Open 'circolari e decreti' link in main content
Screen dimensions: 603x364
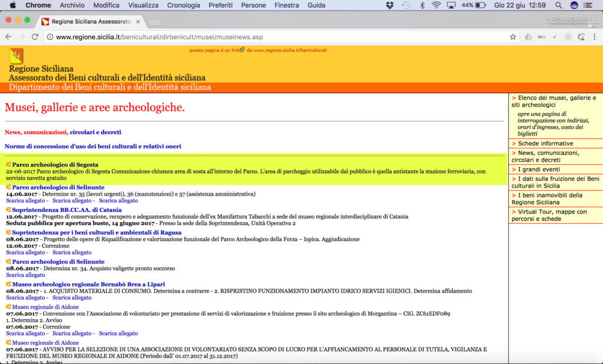95,132
